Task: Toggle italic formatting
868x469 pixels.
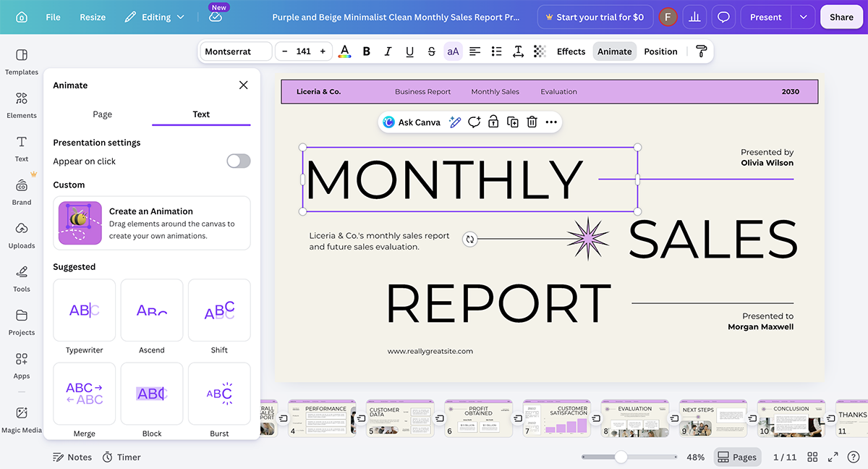Action: click(x=388, y=51)
